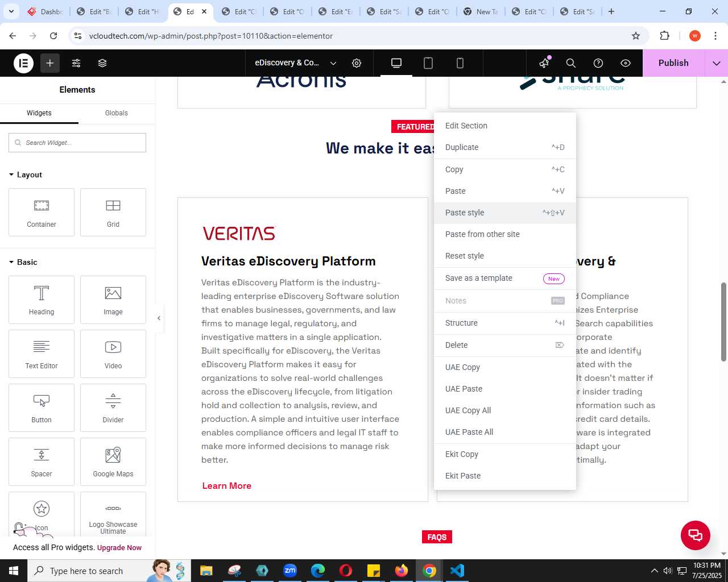Click the browser reload button
The width and height of the screenshot is (728, 582).
click(53, 36)
